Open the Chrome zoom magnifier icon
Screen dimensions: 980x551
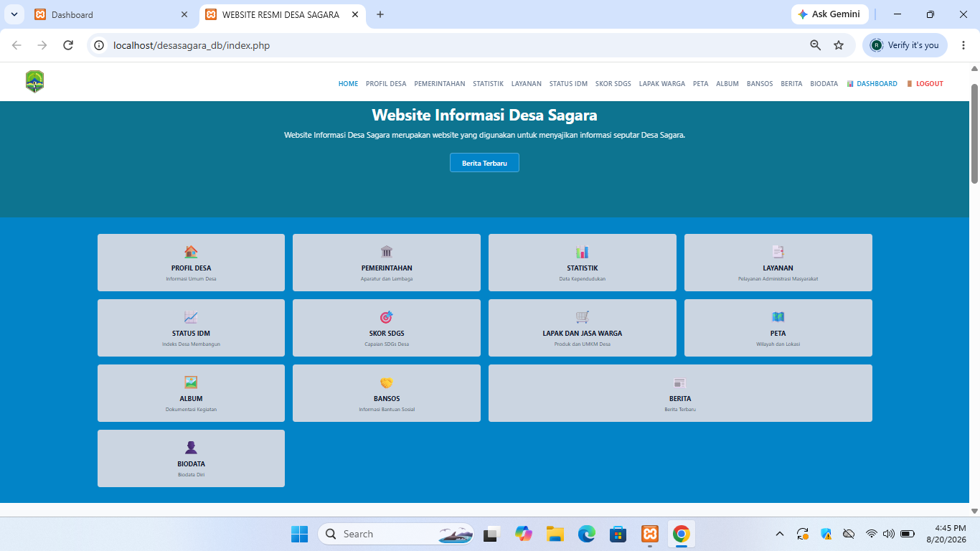pyautogui.click(x=815, y=45)
